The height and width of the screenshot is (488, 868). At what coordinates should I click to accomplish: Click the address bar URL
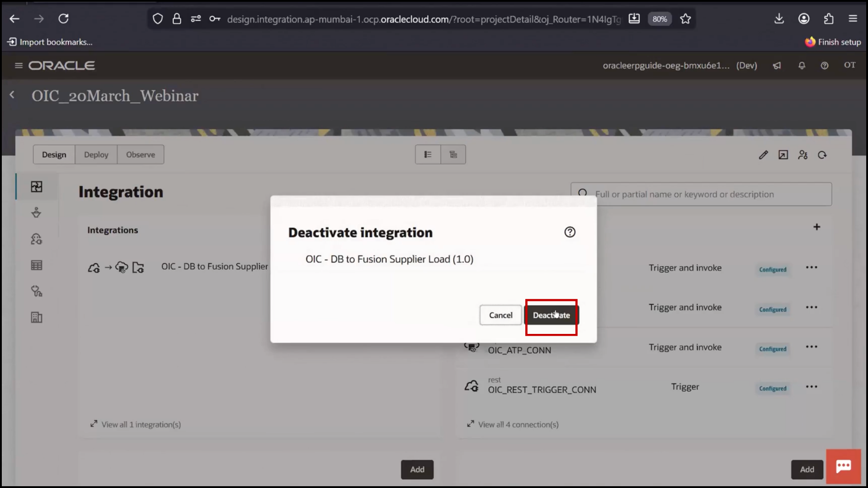424,19
